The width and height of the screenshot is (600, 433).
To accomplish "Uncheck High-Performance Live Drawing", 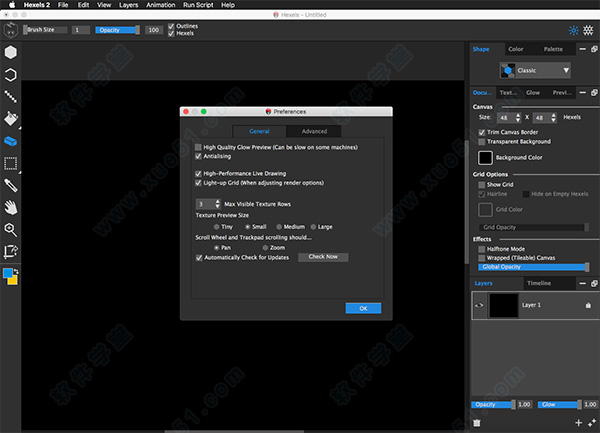I will (x=198, y=174).
